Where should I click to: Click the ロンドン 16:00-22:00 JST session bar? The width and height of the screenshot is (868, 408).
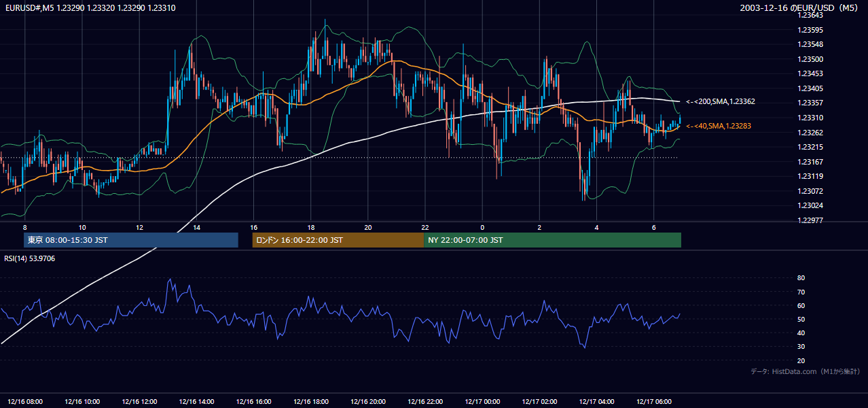pos(338,240)
